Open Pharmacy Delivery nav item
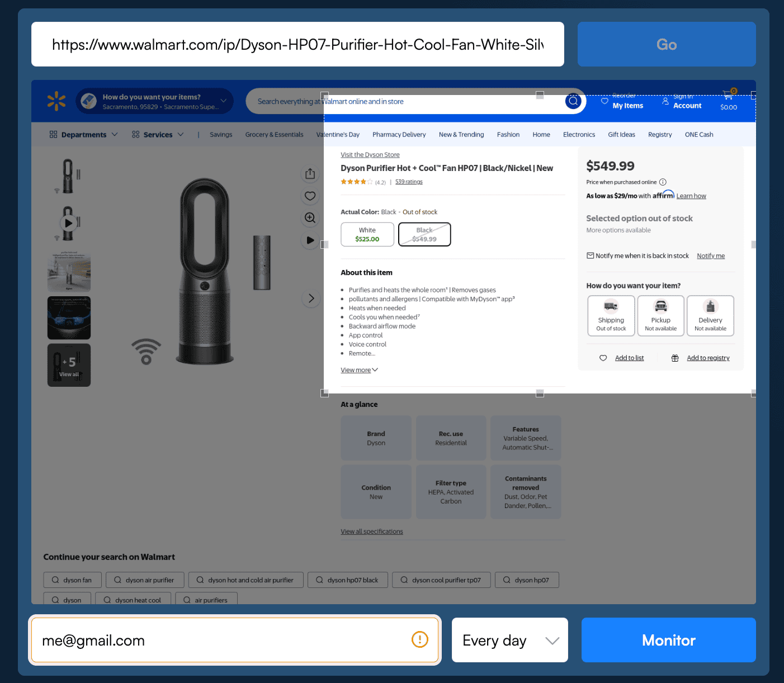784x683 pixels. (x=399, y=135)
